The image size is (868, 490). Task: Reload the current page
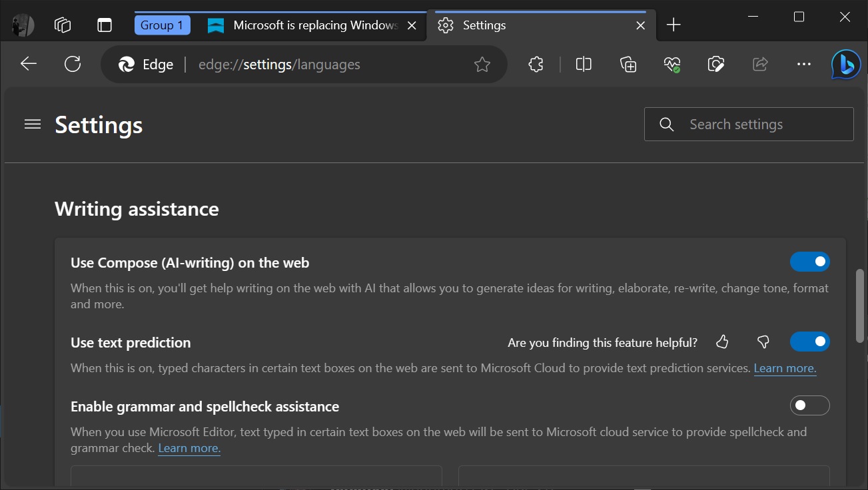[x=73, y=64]
